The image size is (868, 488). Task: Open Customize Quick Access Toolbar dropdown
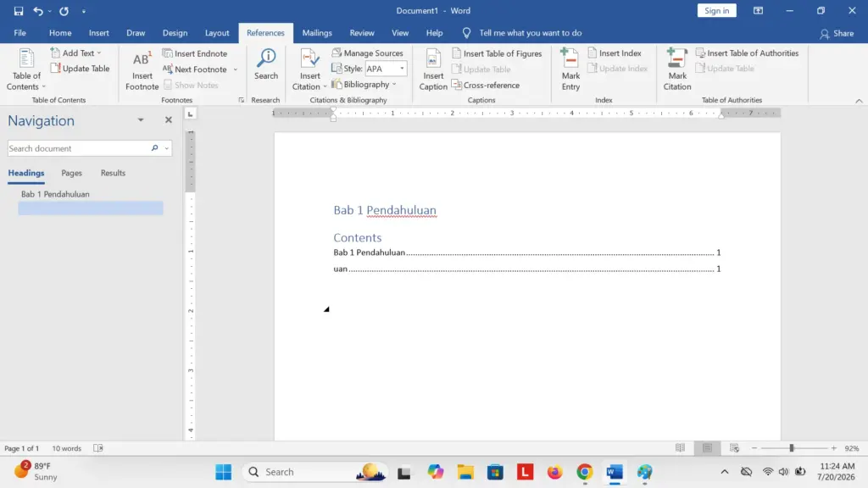pyautogui.click(x=84, y=11)
